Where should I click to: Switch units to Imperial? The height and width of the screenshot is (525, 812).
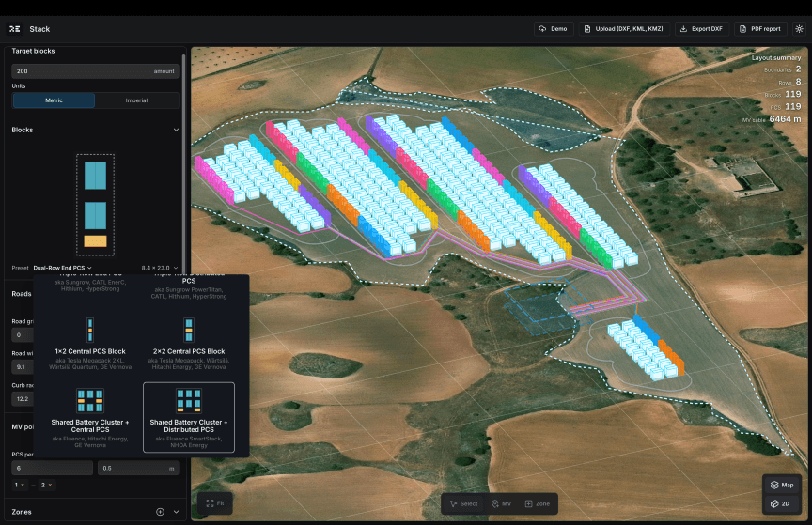coord(136,100)
